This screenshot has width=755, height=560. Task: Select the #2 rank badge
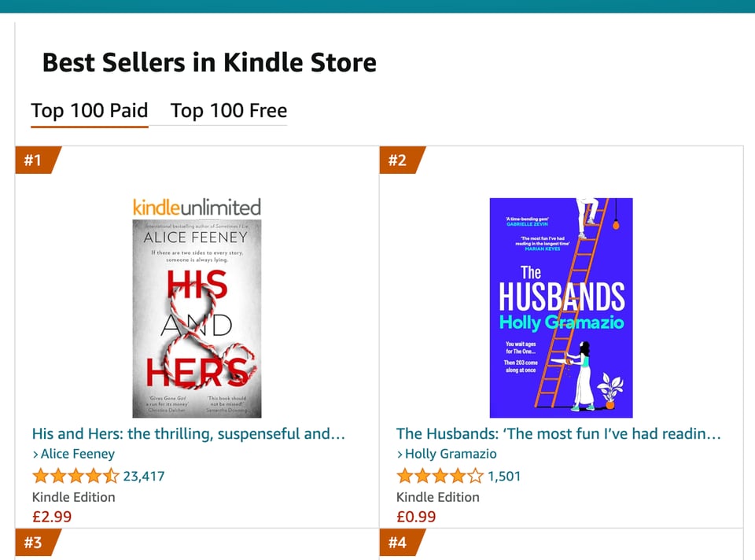coord(398,160)
